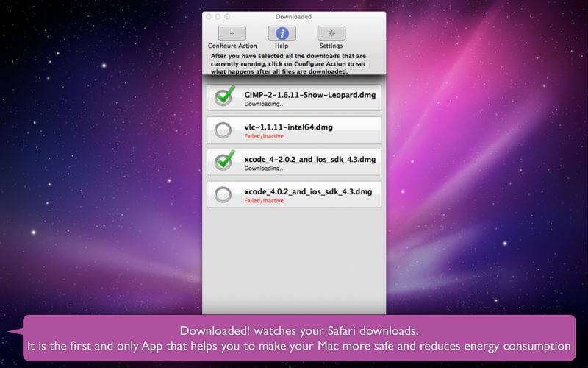Viewport: 588px width, 368px height.
Task: Click the Configure Action plus button
Action: click(232, 33)
